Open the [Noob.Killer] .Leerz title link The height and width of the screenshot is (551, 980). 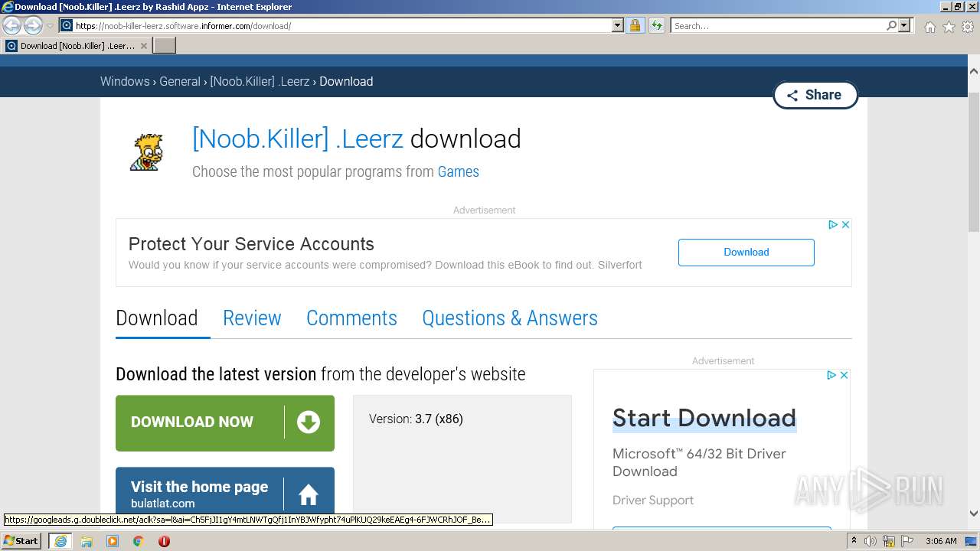click(x=298, y=139)
